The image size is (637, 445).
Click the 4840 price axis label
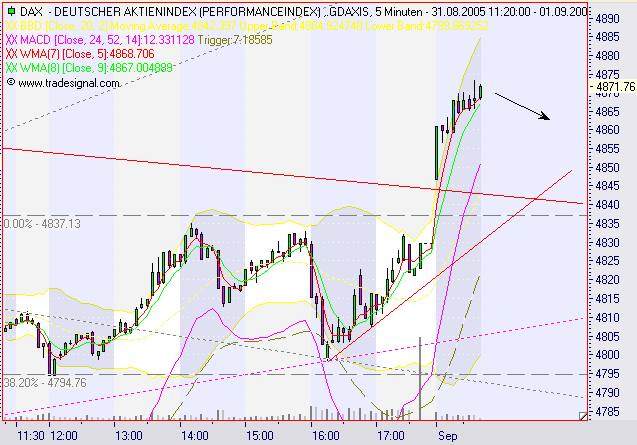[x=607, y=205]
